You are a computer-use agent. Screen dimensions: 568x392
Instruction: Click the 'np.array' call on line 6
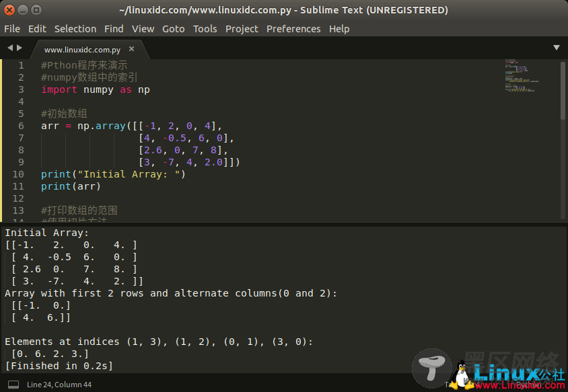click(x=102, y=126)
